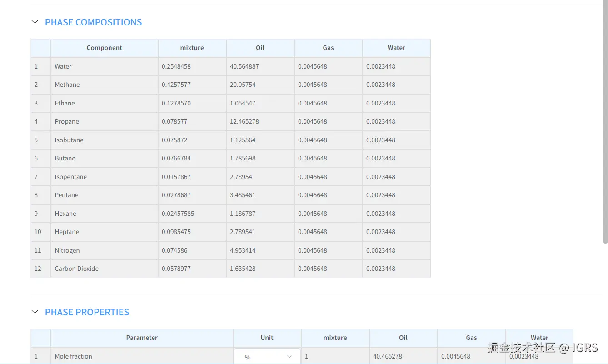Click the PHASE COMPOSITIONS heading
Image resolution: width=608 pixels, height=364 pixels.
(93, 22)
